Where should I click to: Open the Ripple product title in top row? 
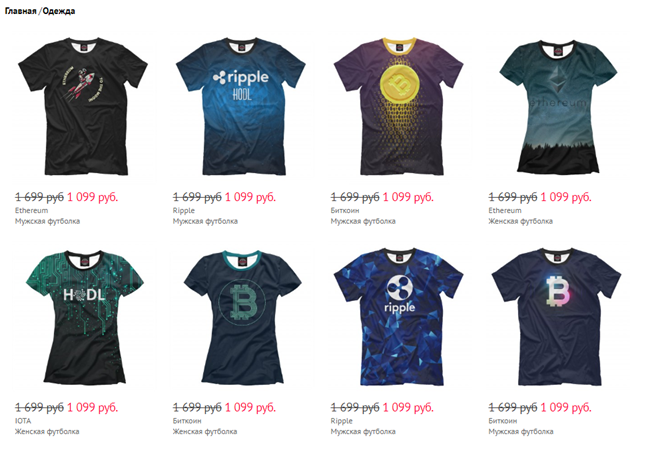click(x=184, y=211)
